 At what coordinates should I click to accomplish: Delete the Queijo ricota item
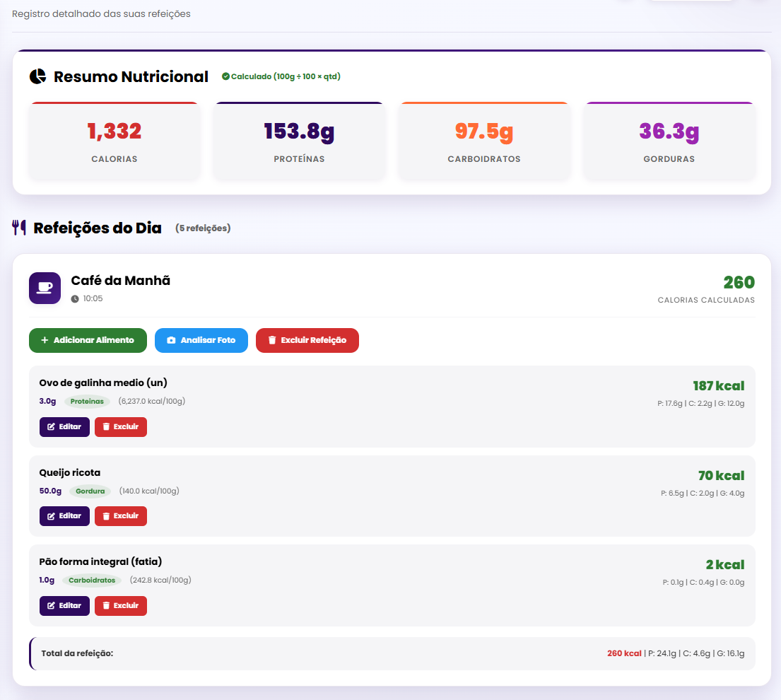(120, 516)
